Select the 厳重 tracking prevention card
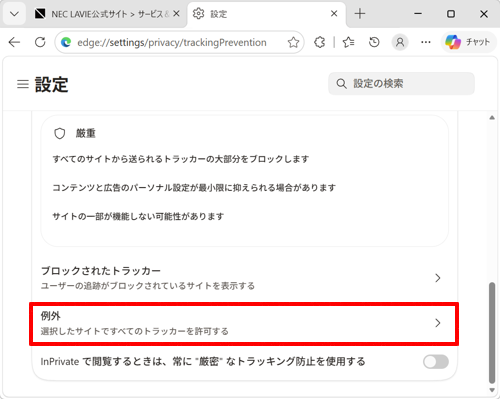Image resolution: width=500 pixels, height=399 pixels. coord(245,181)
